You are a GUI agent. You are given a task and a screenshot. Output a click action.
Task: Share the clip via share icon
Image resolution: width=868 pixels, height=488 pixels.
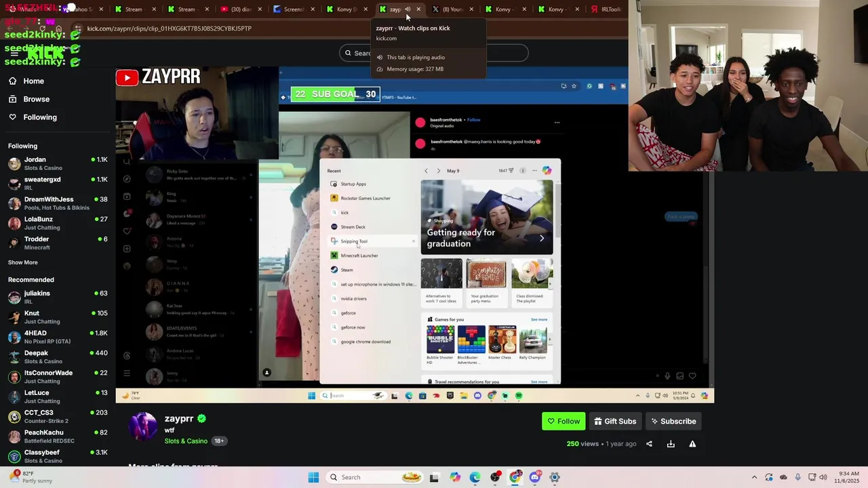coord(649,444)
